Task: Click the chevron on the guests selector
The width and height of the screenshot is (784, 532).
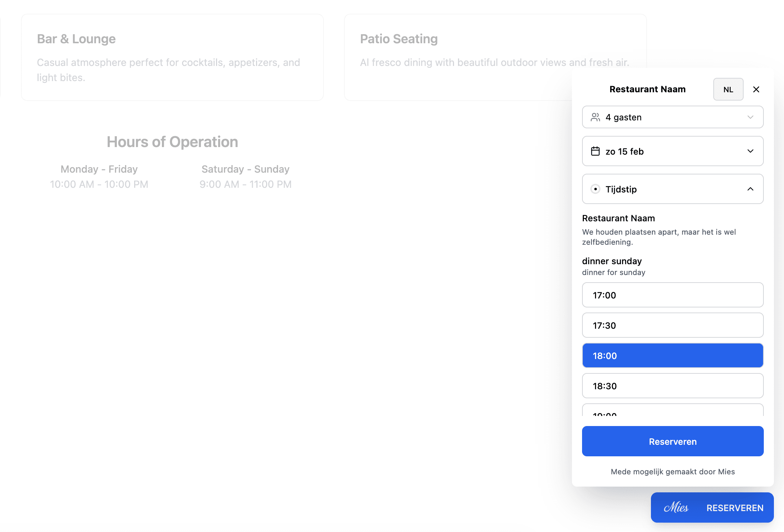Action: point(750,117)
